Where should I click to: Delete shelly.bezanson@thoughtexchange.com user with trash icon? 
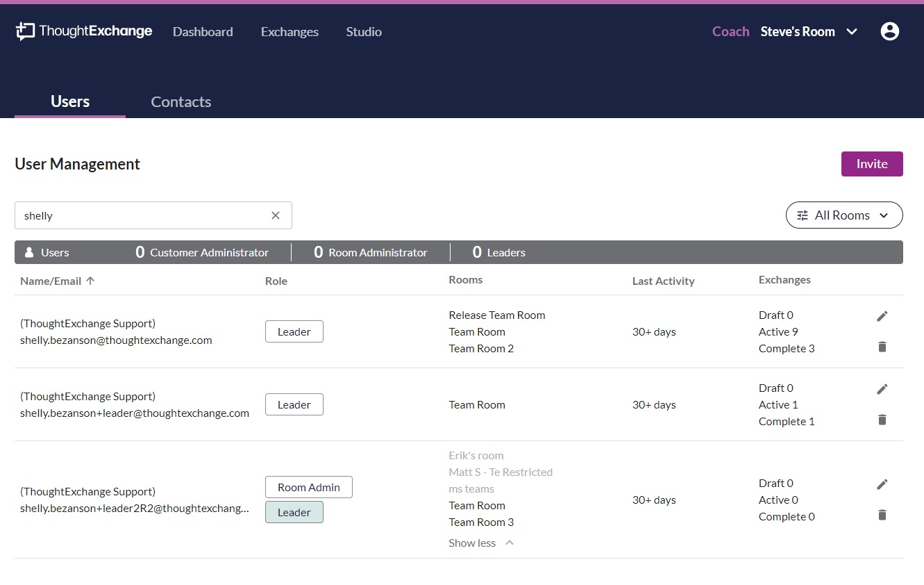point(882,347)
